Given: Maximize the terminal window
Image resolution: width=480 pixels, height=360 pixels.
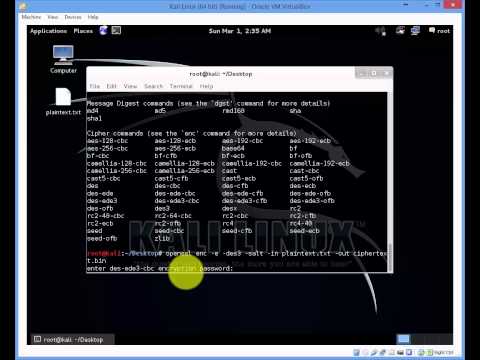Looking at the screenshot, I should click(374, 73).
